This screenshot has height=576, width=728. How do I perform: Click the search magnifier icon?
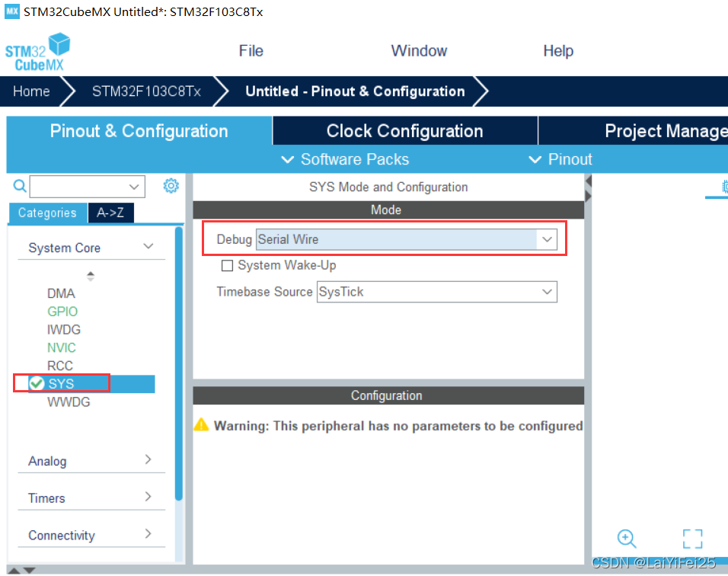(20, 186)
